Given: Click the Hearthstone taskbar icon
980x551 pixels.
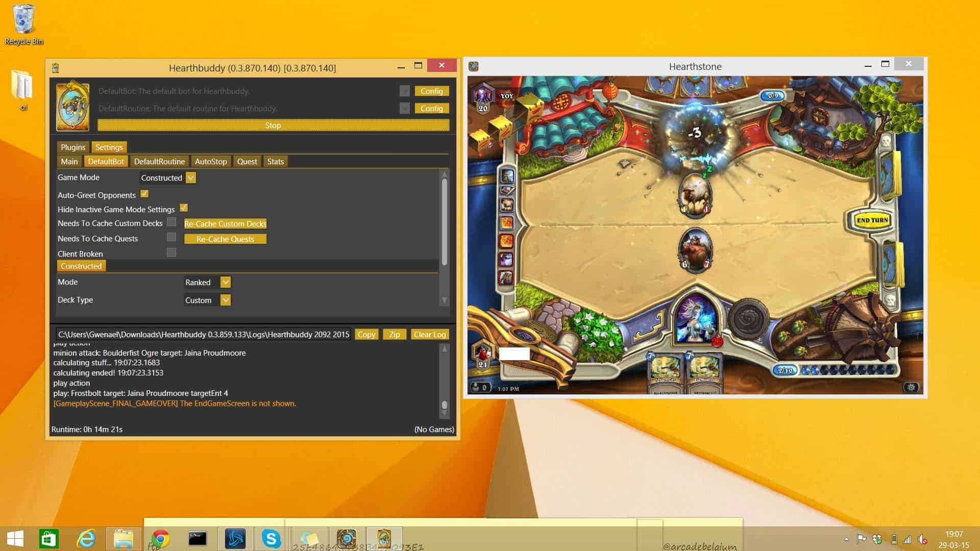Looking at the screenshot, I should coord(347,539).
